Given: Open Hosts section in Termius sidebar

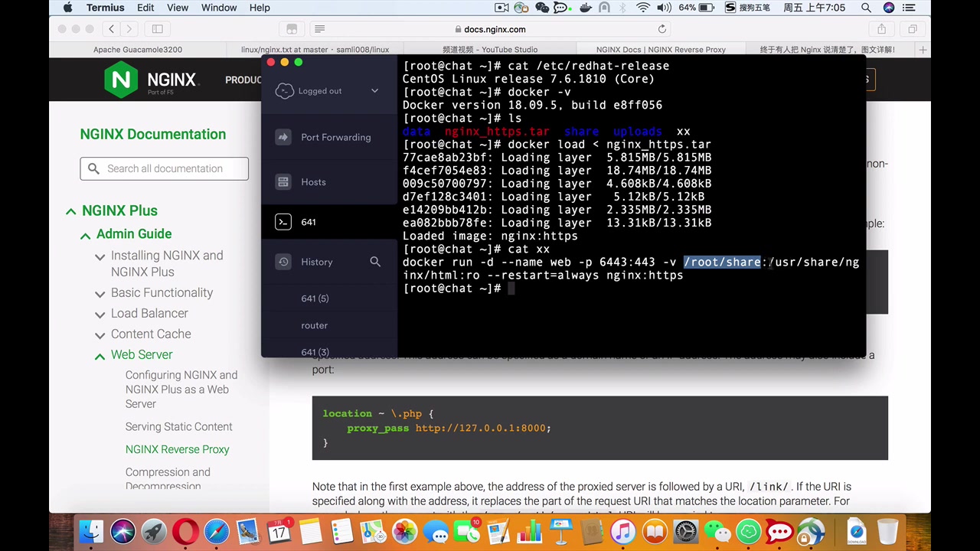Looking at the screenshot, I should (329, 182).
